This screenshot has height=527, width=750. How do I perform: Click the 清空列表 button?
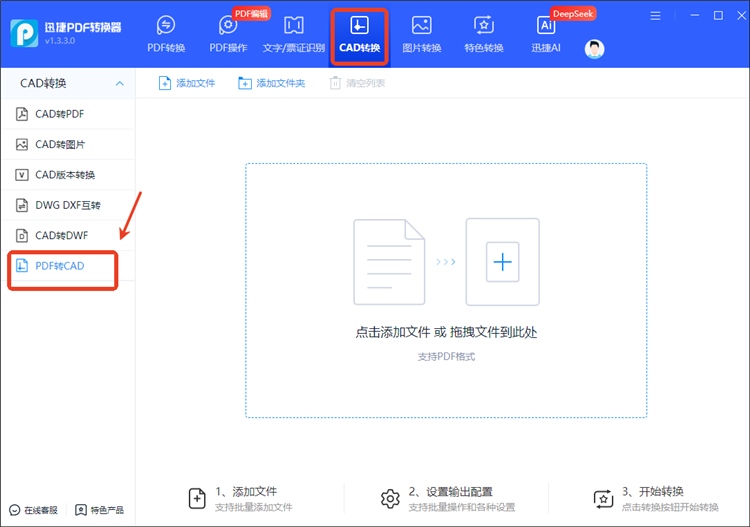pyautogui.click(x=357, y=83)
